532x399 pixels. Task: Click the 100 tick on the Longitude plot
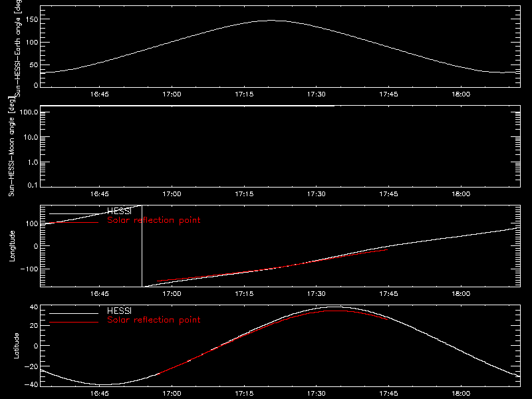[x=32, y=223]
